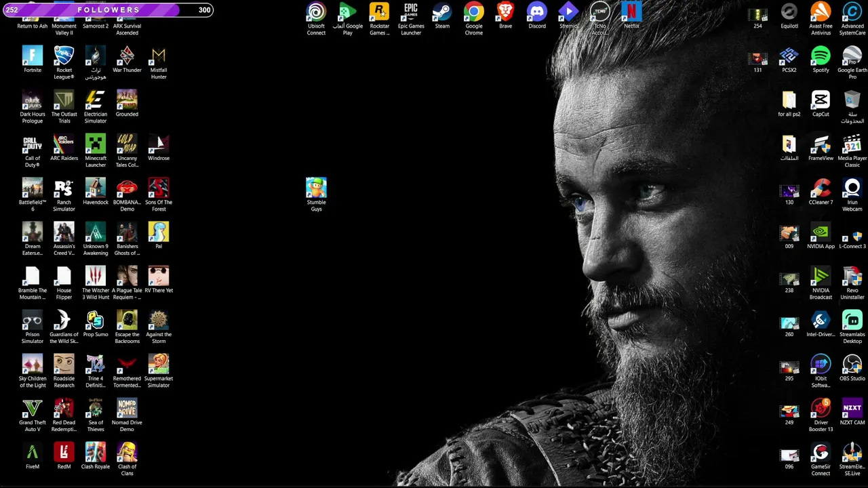Select the Electrician Simulator icon
This screenshot has height=488, width=868.
pyautogui.click(x=96, y=100)
